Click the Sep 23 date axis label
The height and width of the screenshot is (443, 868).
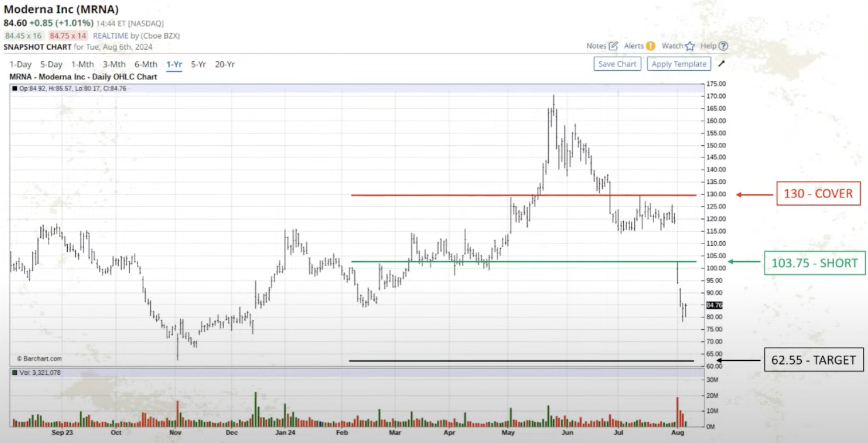pyautogui.click(x=62, y=432)
